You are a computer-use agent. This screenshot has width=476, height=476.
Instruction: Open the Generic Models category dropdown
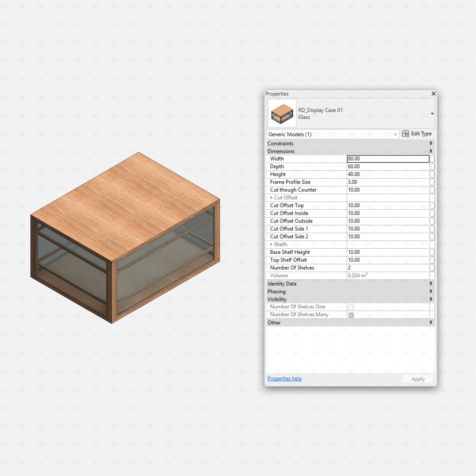coord(395,134)
